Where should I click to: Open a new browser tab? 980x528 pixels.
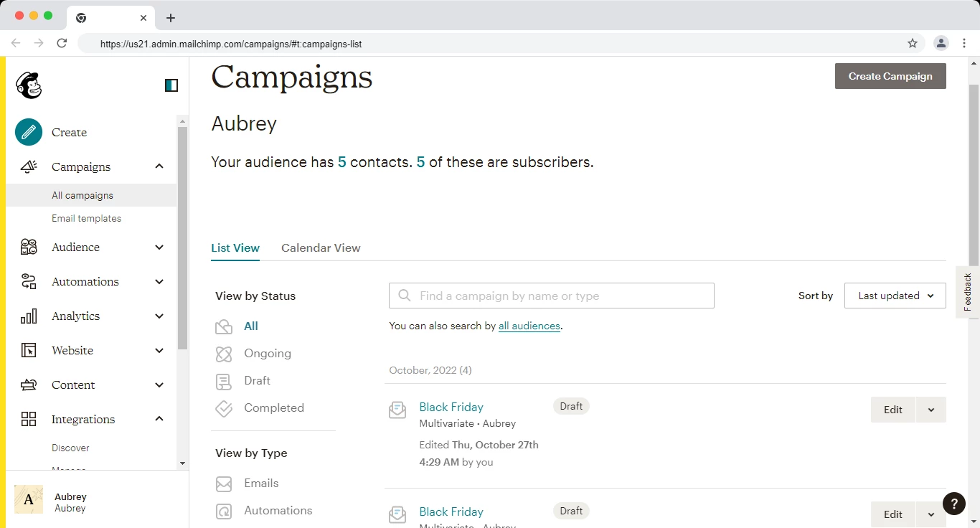(171, 18)
